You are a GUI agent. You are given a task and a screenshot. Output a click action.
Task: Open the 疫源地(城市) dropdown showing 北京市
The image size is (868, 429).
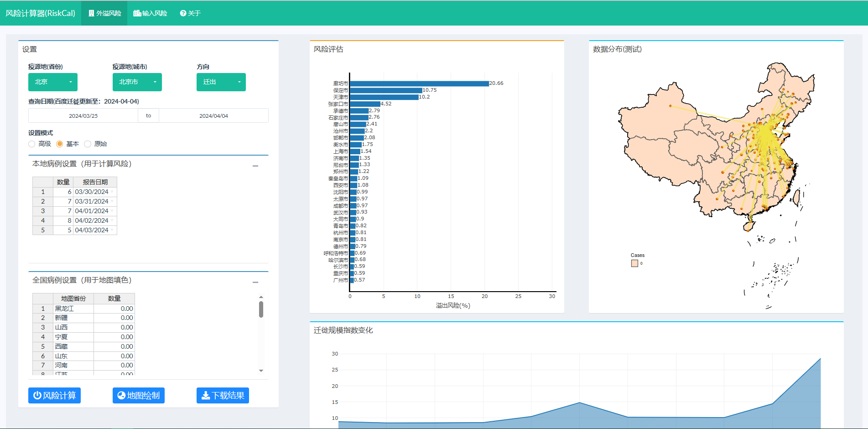coord(137,82)
